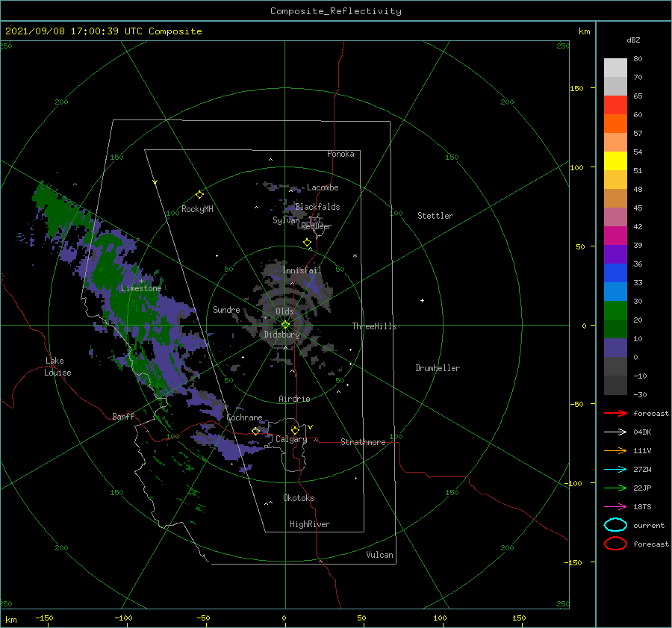Select the Cochrane label
Viewport: 672px width, 628px height.
244,417
